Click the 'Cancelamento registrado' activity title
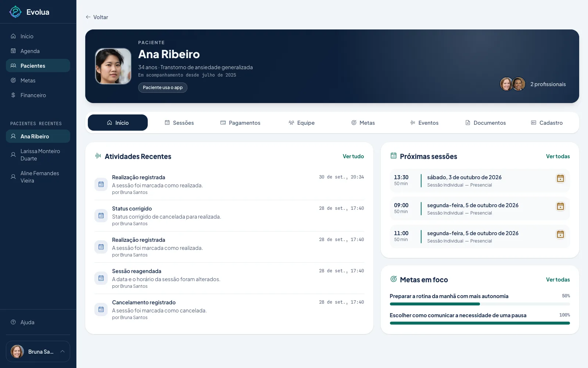 point(144,302)
